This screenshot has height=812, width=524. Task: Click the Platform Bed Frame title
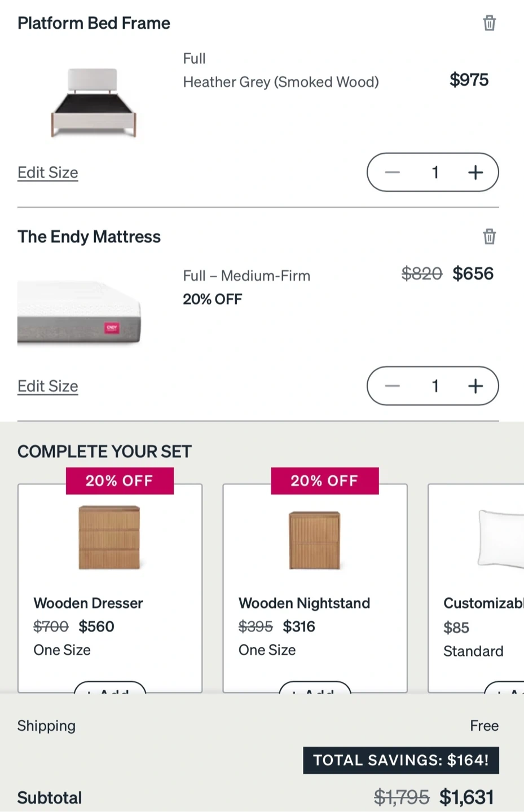(94, 23)
